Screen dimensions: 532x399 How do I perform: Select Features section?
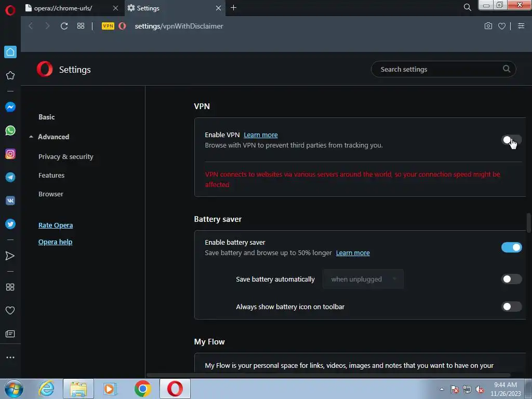pos(51,176)
